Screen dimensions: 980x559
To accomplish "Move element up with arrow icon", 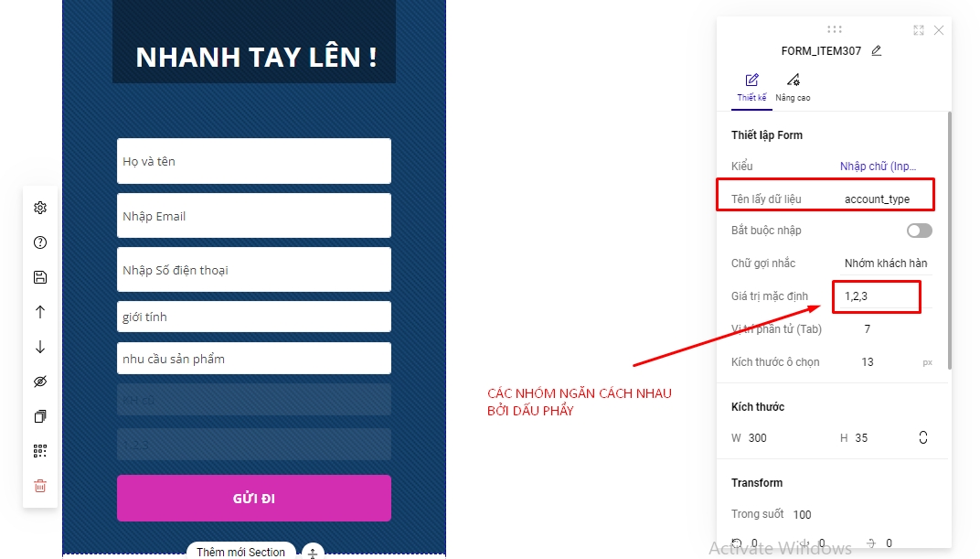I will click(40, 312).
